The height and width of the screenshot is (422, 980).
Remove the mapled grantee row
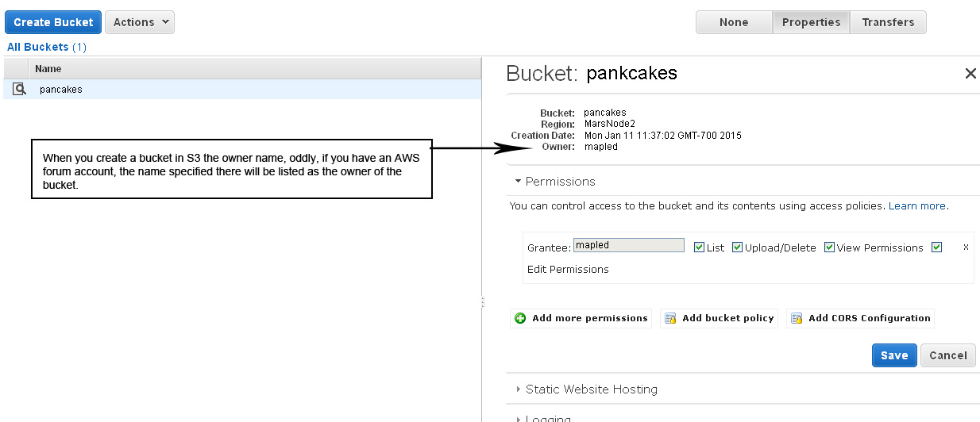point(966,247)
